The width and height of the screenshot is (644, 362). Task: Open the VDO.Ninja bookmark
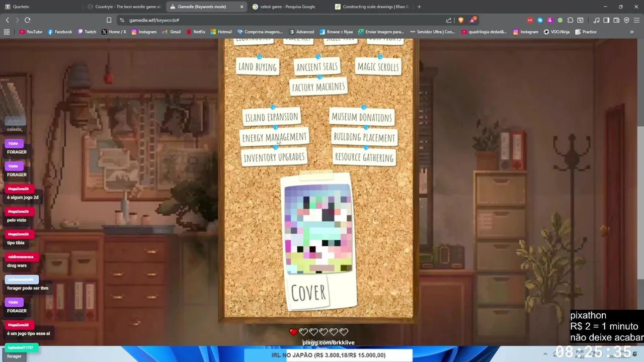[556, 32]
